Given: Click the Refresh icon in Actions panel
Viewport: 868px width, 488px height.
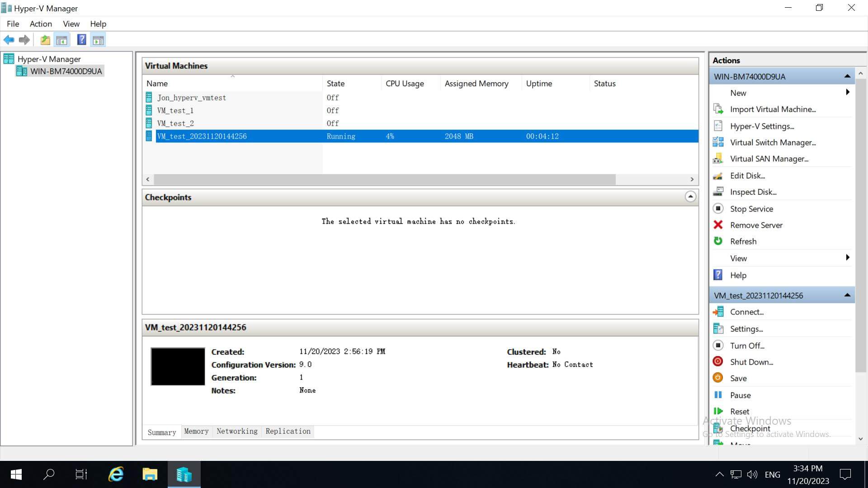Looking at the screenshot, I should coord(720,241).
